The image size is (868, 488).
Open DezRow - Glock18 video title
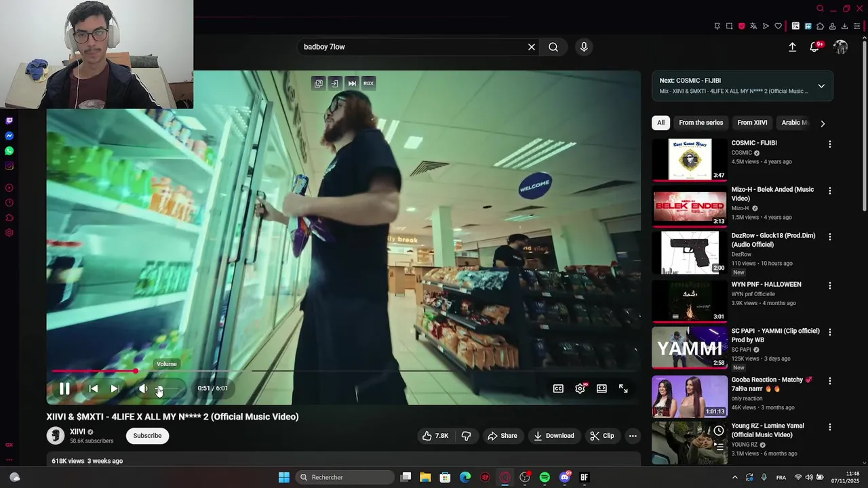[x=773, y=240]
